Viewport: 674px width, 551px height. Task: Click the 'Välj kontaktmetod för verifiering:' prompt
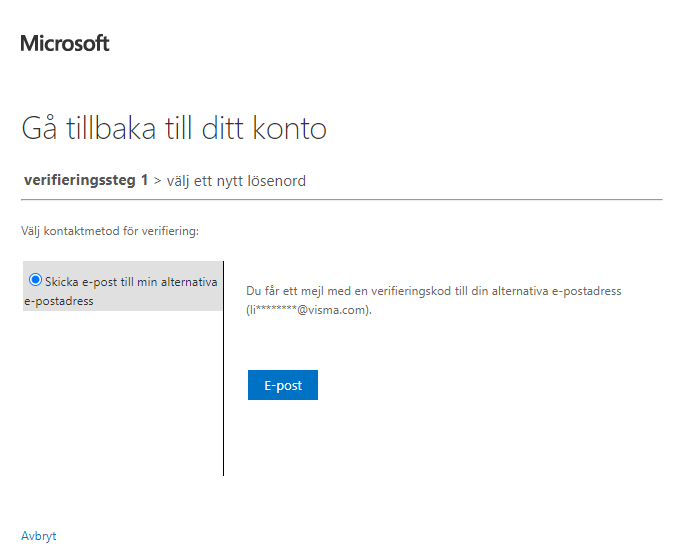pyautogui.click(x=110, y=231)
